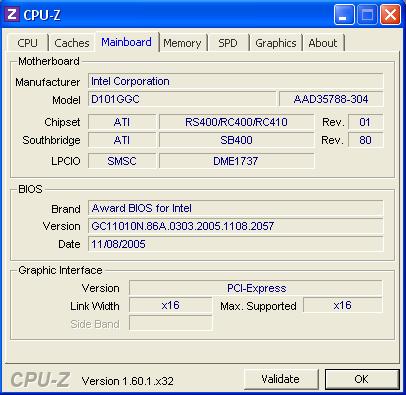Click the Chipset vendor ATI field
The width and height of the screenshot is (406, 395).
pos(122,122)
